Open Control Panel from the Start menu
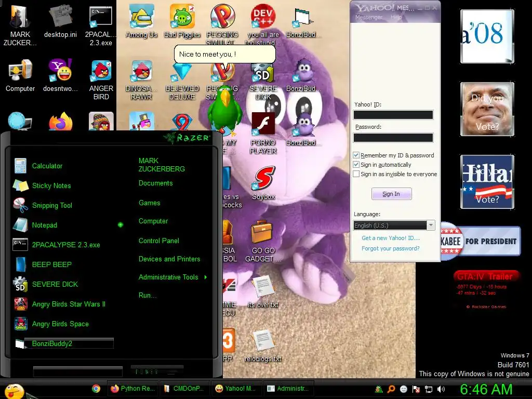Image resolution: width=532 pixels, height=399 pixels. click(159, 241)
